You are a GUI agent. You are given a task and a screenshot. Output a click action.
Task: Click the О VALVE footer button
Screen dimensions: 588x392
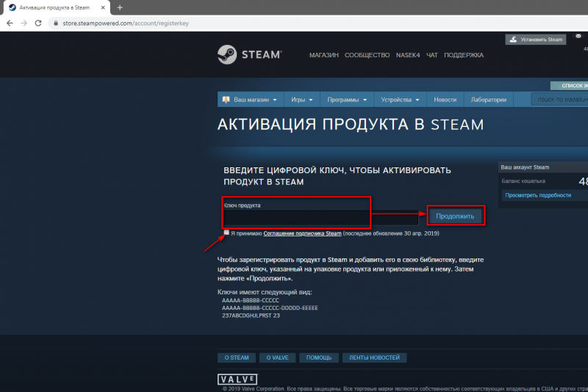tap(278, 357)
